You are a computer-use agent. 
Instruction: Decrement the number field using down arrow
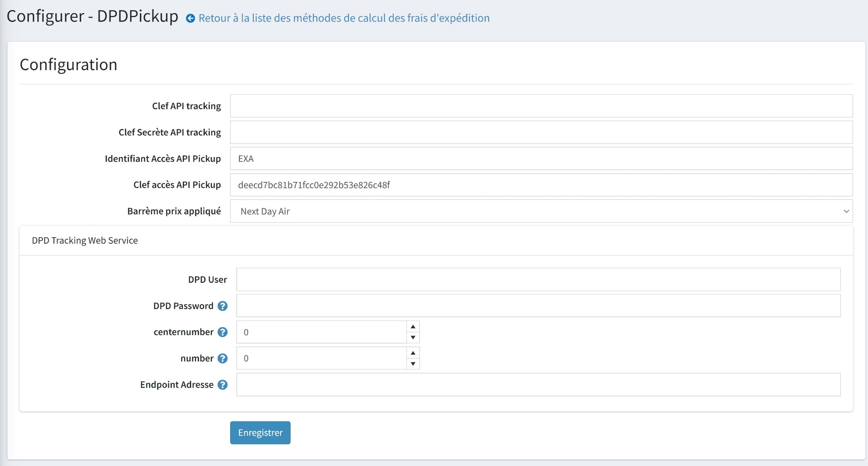point(413,364)
